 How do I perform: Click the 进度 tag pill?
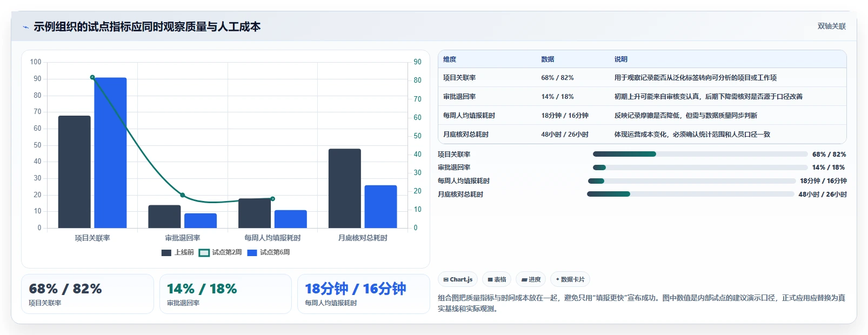(531, 279)
